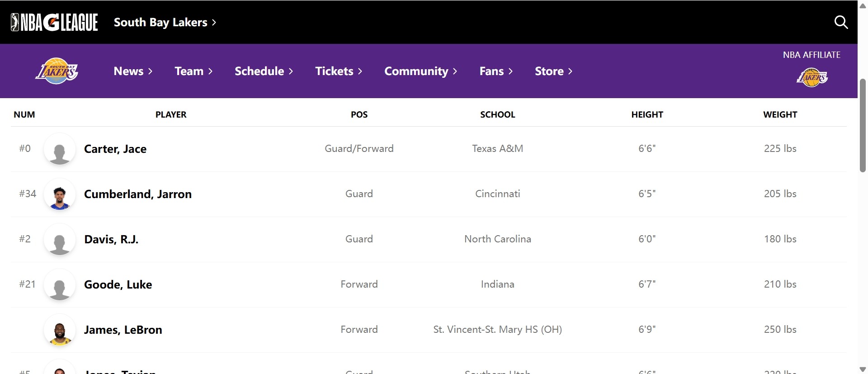Click the NBA G League logo
868x374 pixels.
tap(54, 22)
